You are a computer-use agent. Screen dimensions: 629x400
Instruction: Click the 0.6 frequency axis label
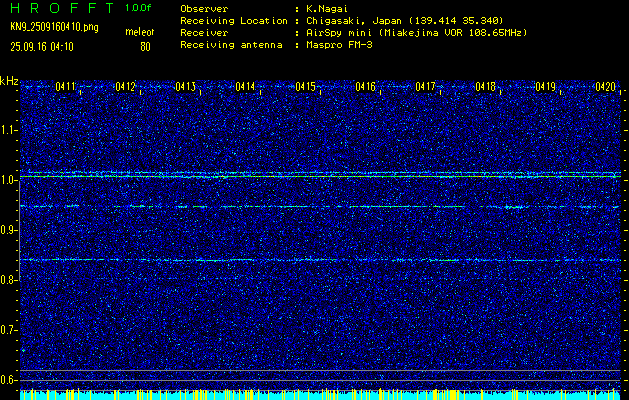pos(8,380)
